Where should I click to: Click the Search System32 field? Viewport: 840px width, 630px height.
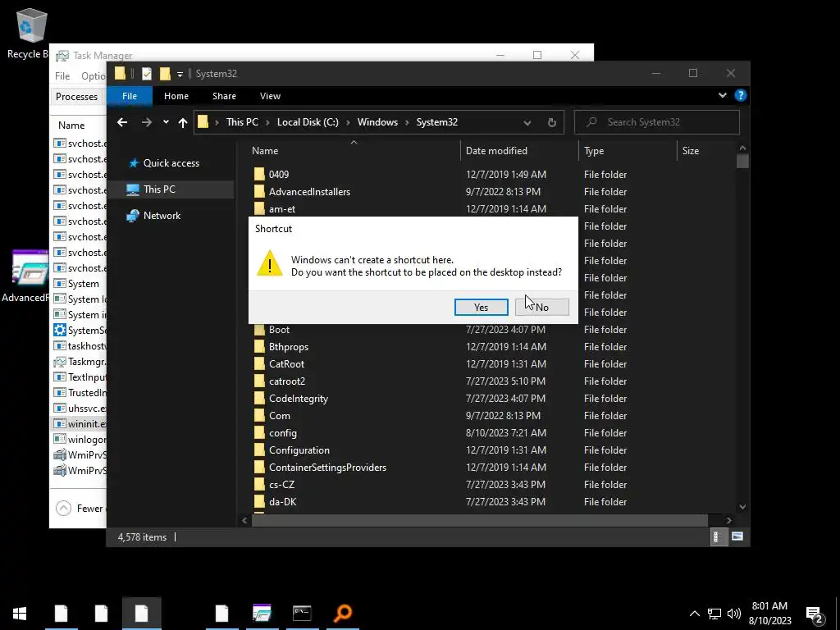coord(657,122)
